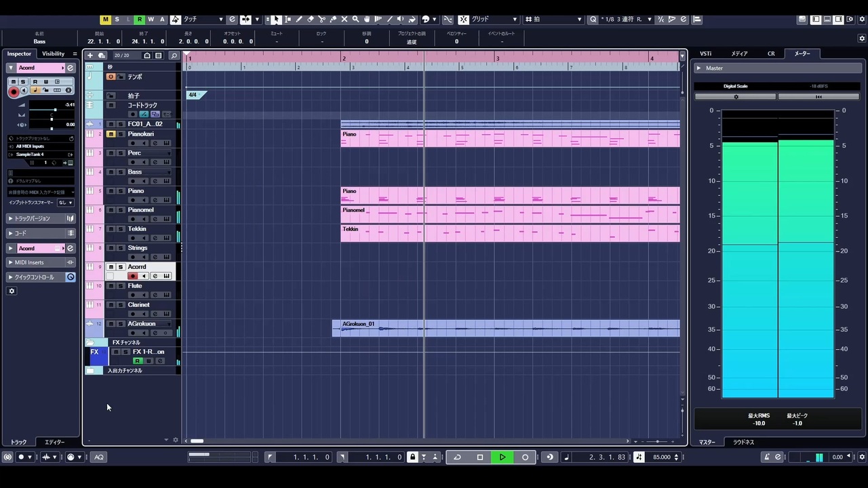Toggle the AQ auto-quantize button
Screen dimensions: 868x488
pos(99,457)
